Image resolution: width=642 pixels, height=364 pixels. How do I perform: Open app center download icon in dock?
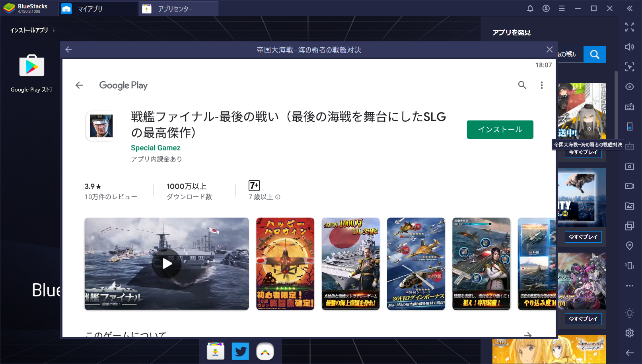pos(216,351)
